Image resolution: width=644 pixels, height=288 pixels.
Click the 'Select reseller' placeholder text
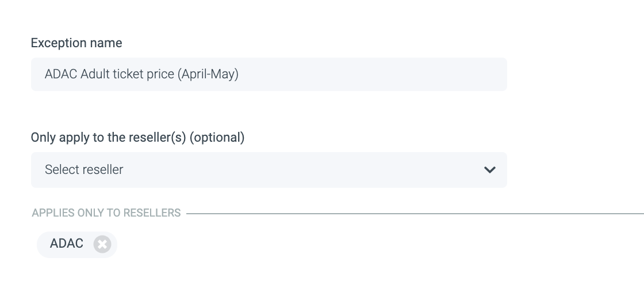[84, 170]
